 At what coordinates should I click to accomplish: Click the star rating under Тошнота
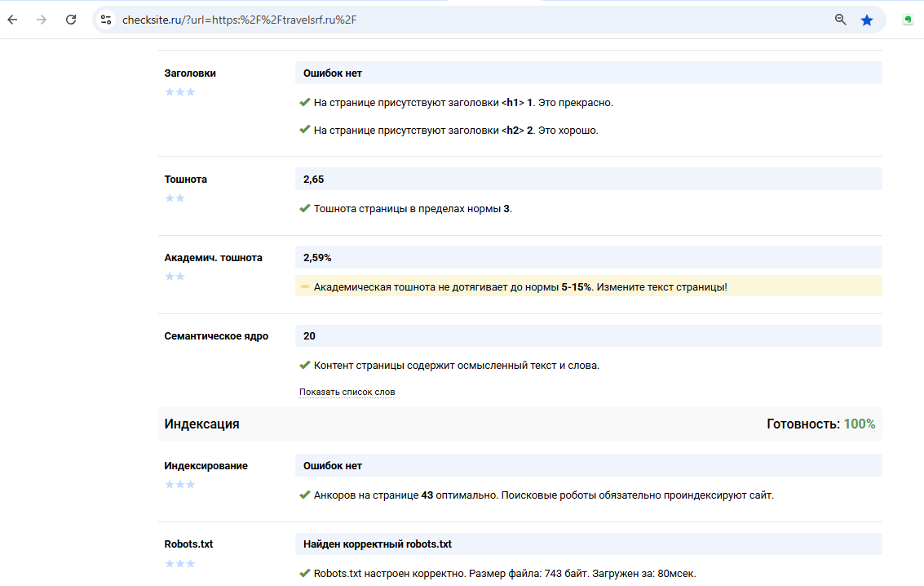175,198
